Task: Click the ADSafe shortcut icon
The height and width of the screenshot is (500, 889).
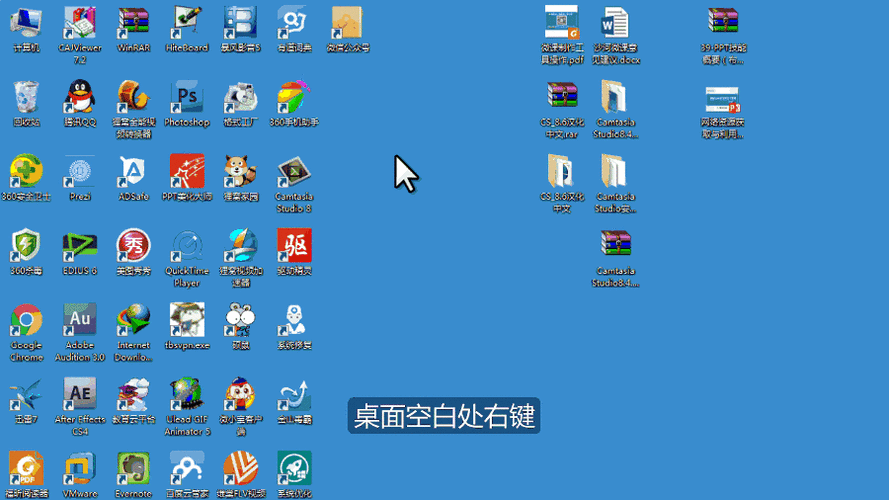Action: pos(133,171)
